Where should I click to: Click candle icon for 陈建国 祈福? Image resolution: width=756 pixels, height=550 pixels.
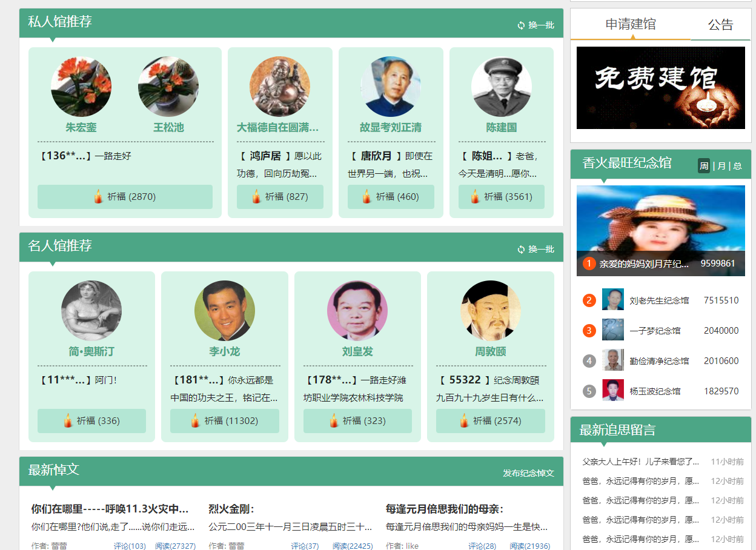[475, 196]
